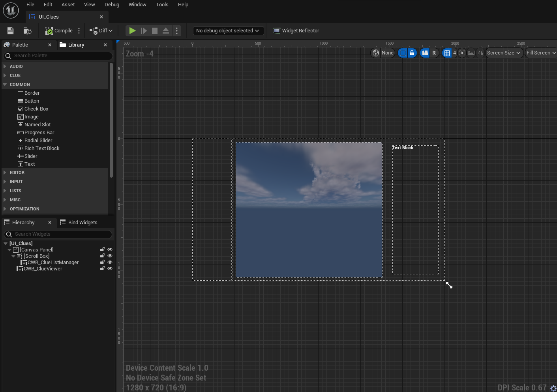This screenshot has width=557, height=392.
Task: Open the debug object selection dropdown
Action: pyautogui.click(x=228, y=31)
